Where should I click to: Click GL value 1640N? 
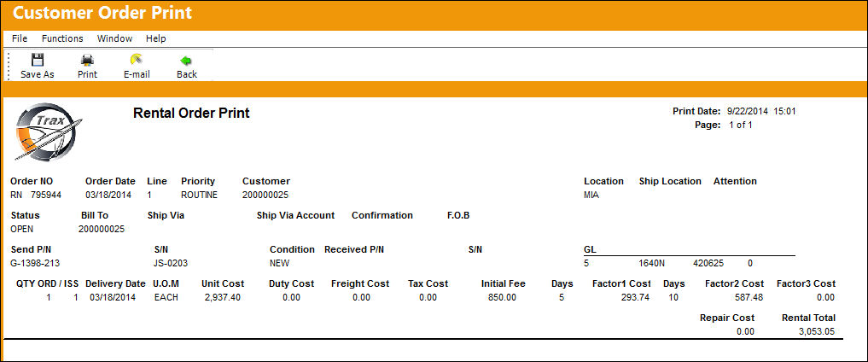(650, 264)
